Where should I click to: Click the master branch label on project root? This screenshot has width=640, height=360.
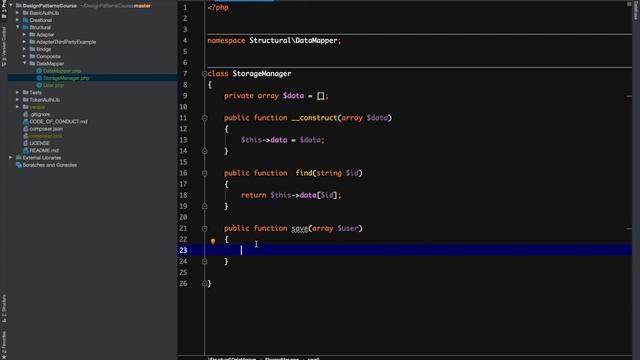(x=142, y=6)
